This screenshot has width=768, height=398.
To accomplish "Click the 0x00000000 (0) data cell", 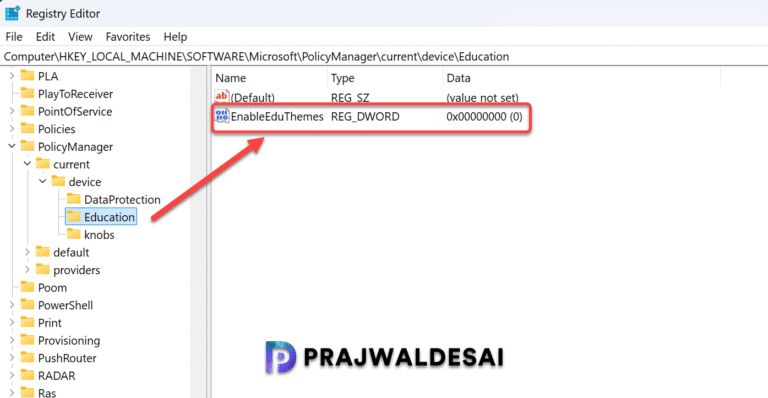I will [x=484, y=117].
